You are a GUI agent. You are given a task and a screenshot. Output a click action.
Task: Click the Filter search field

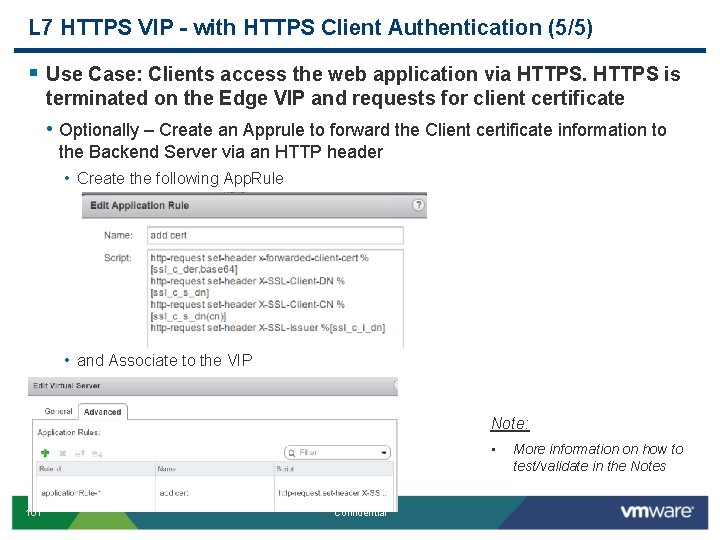coord(337,453)
